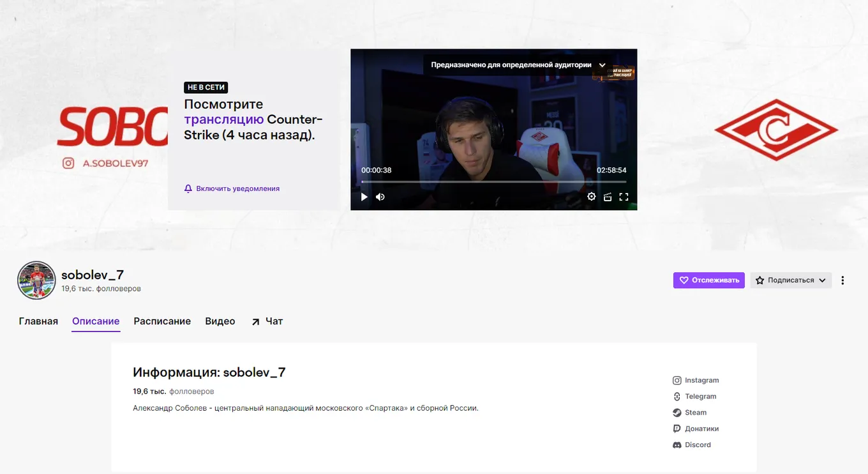Mute the video player volume
The width and height of the screenshot is (868, 474).
coord(380,197)
